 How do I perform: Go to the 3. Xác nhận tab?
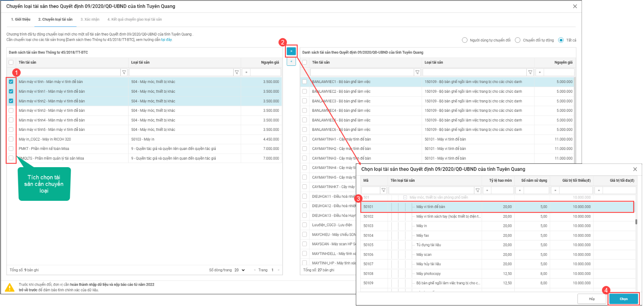click(90, 19)
